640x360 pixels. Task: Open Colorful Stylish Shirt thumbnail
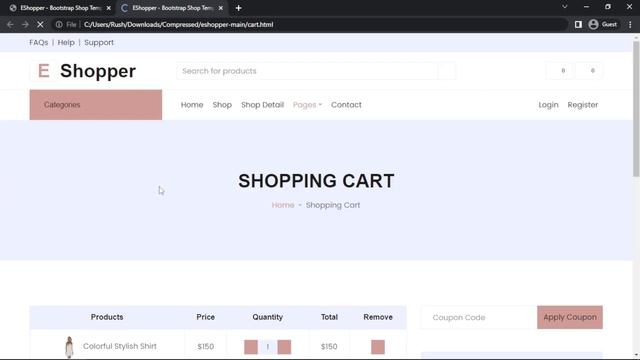point(69,347)
